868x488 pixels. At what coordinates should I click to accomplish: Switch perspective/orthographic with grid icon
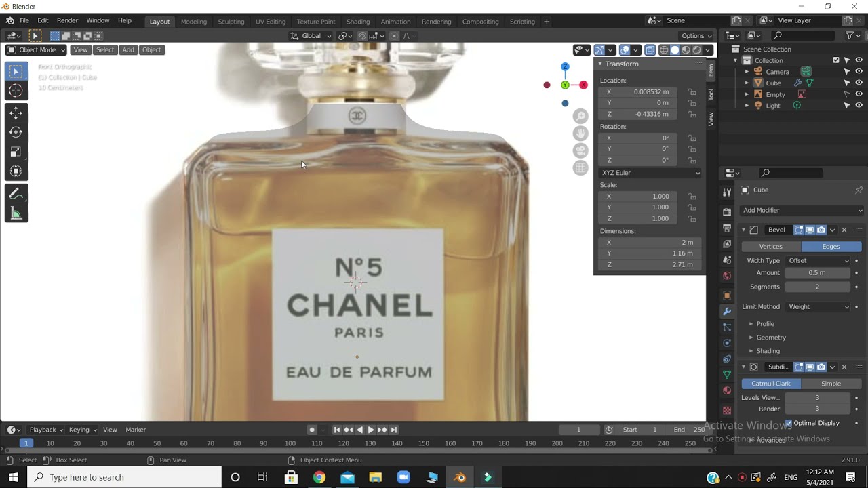click(x=580, y=167)
